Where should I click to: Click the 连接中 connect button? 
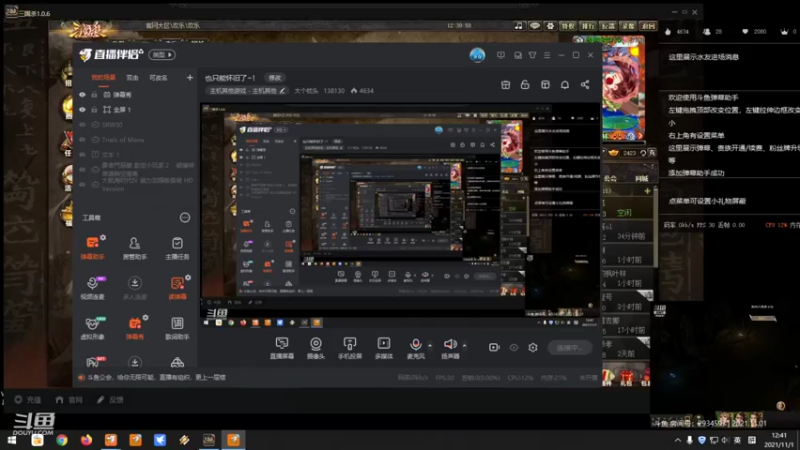tap(569, 347)
